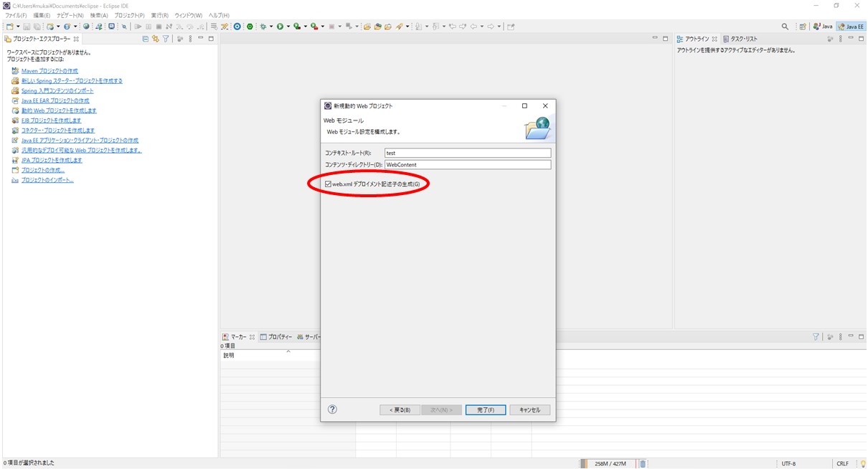Open the プロジェクト(P) menu
Viewport: 868px width, 469px height.
tap(130, 15)
